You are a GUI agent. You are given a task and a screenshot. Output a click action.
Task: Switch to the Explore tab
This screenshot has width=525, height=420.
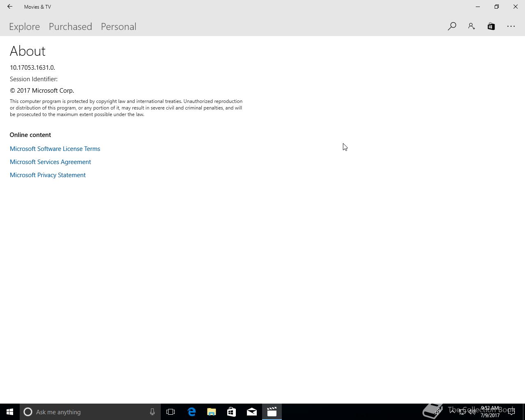pyautogui.click(x=25, y=26)
